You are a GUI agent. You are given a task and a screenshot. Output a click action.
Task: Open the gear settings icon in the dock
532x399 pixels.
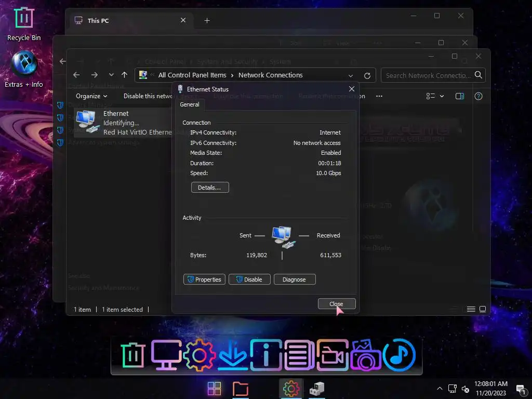click(199, 355)
